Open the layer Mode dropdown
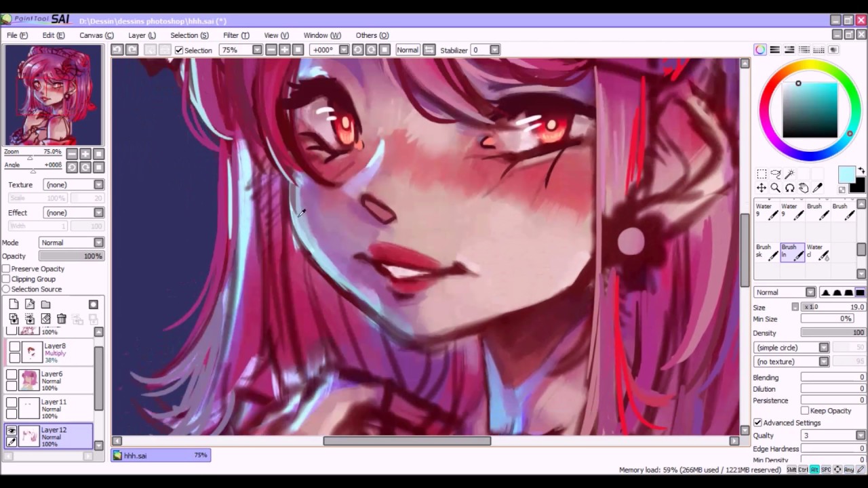868x488 pixels. (71, 243)
